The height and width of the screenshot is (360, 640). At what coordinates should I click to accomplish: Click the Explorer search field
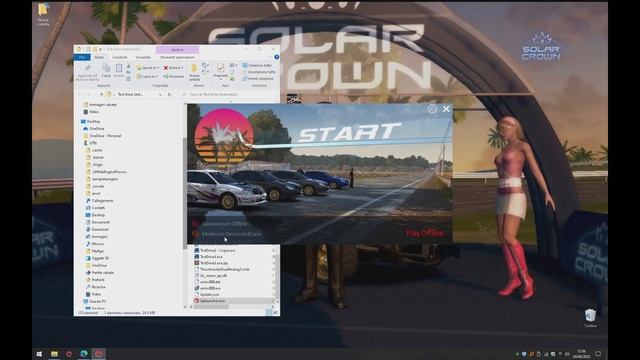229,94
